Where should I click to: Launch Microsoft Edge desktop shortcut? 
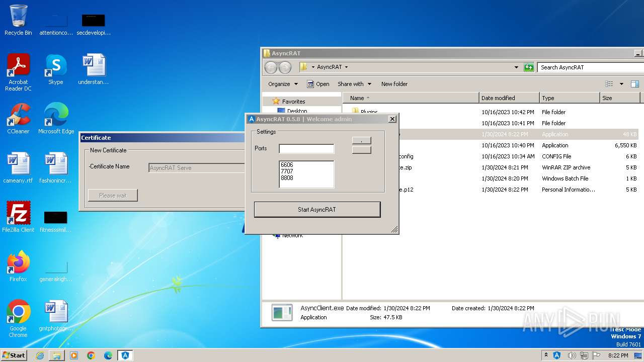click(56, 119)
